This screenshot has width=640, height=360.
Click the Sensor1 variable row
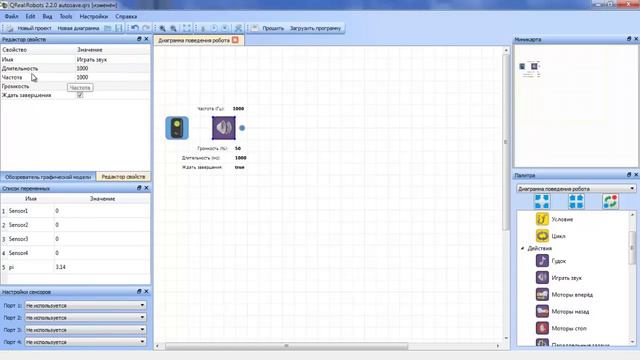coord(76,211)
